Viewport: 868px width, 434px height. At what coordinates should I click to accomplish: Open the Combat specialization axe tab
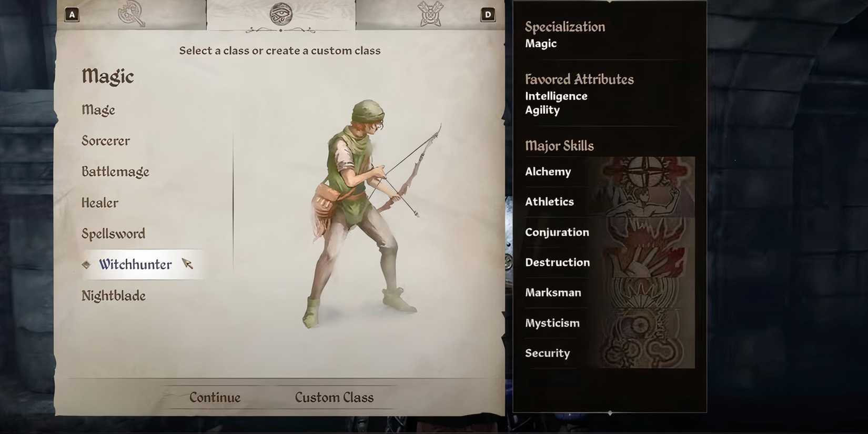pos(131,14)
